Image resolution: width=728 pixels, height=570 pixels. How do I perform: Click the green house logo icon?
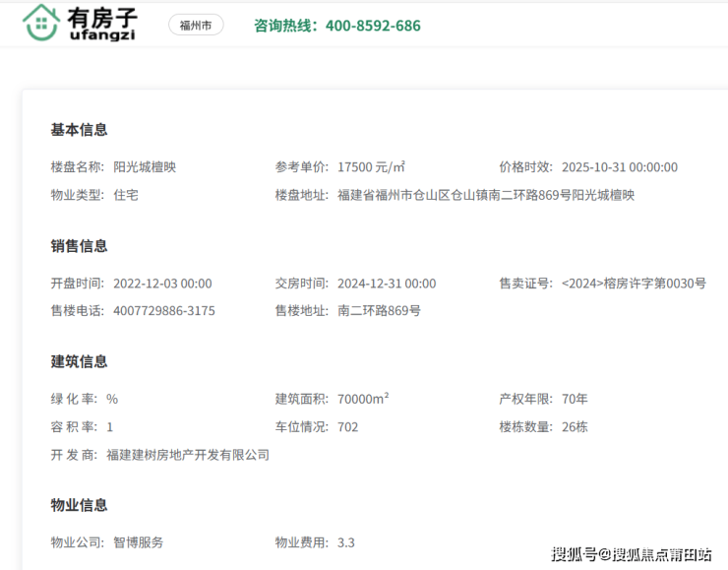coord(41,24)
